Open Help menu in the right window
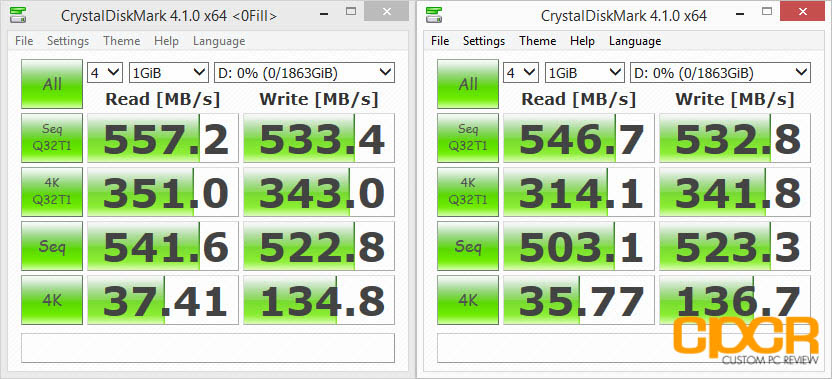This screenshot has width=832, height=379. click(582, 41)
